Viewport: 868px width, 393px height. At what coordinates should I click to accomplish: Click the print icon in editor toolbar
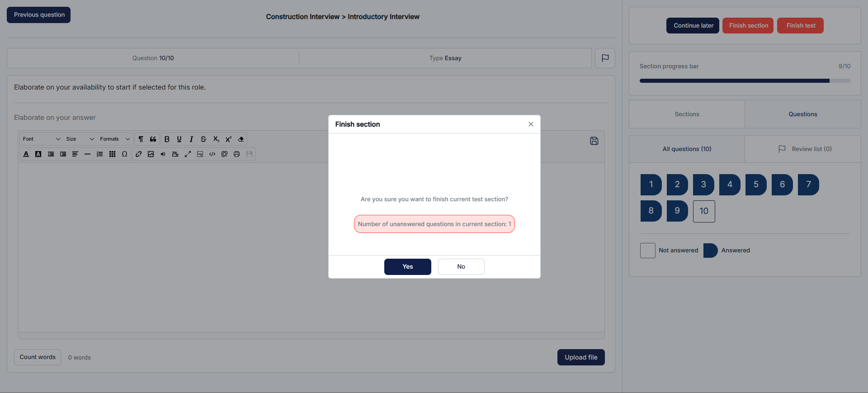pyautogui.click(x=236, y=154)
